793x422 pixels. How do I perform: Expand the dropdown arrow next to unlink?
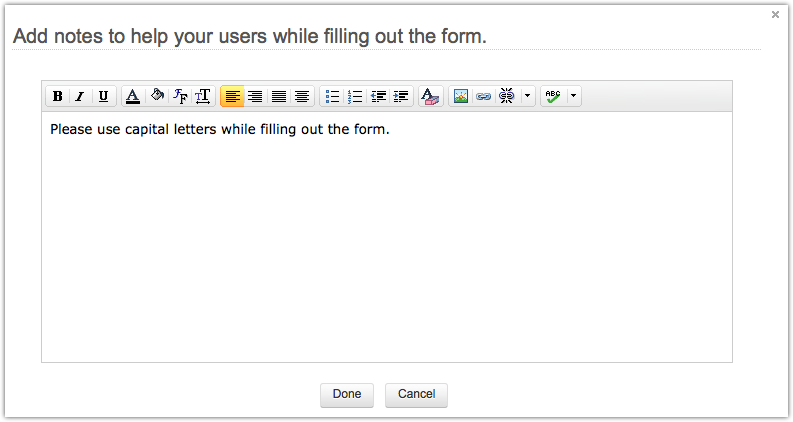(527, 96)
